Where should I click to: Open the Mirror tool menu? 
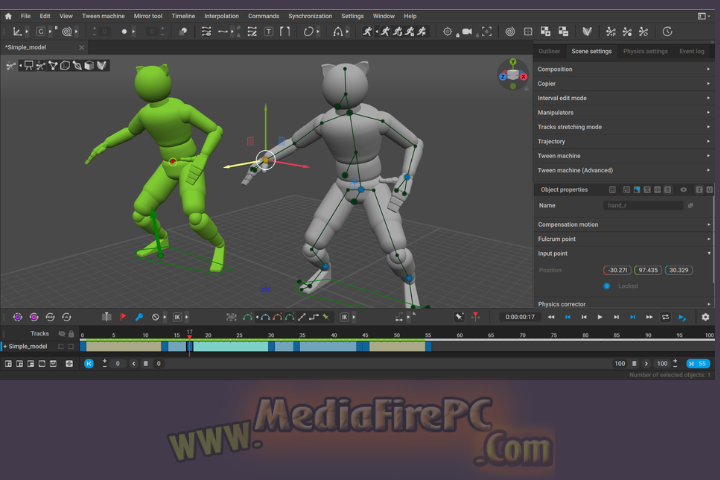pyautogui.click(x=148, y=16)
